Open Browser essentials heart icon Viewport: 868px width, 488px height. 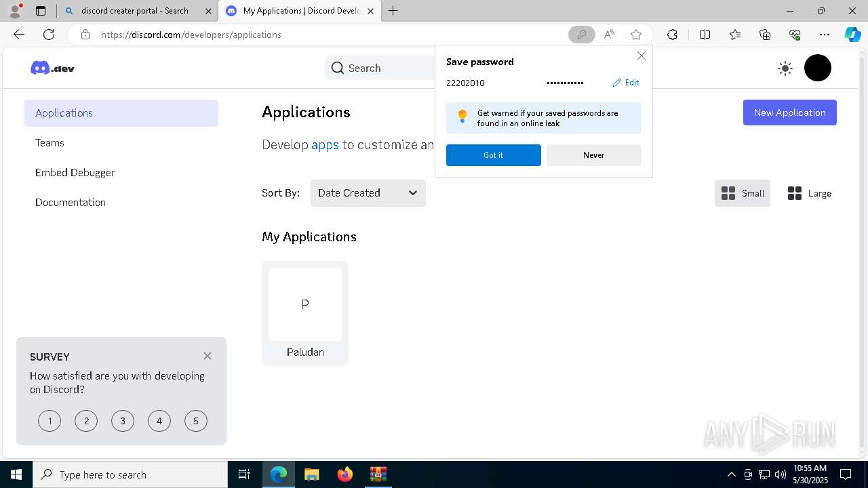click(795, 35)
